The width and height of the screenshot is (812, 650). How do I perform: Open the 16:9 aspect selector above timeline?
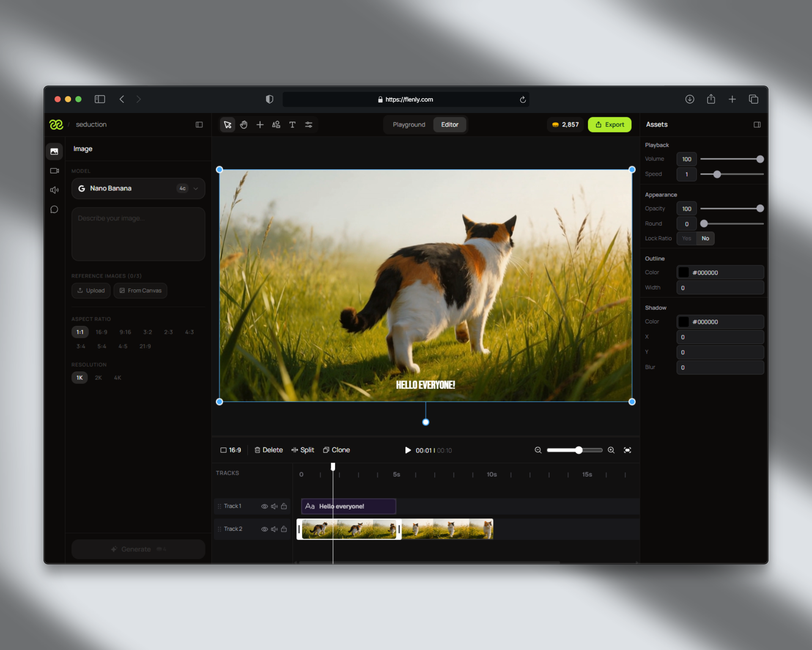pyautogui.click(x=230, y=450)
